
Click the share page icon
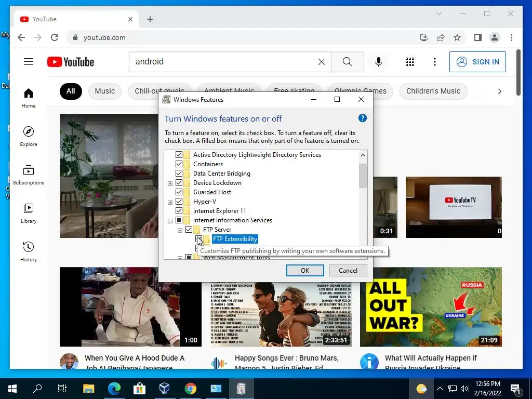pos(441,37)
